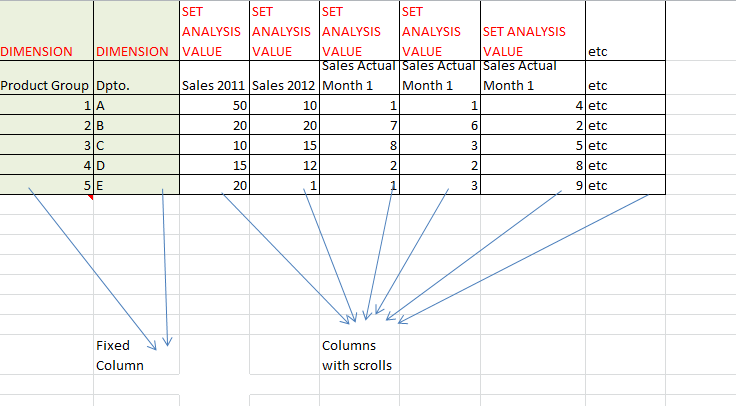Select the first DIMENSION label above Product Group
736x406 pixels.
point(46,51)
